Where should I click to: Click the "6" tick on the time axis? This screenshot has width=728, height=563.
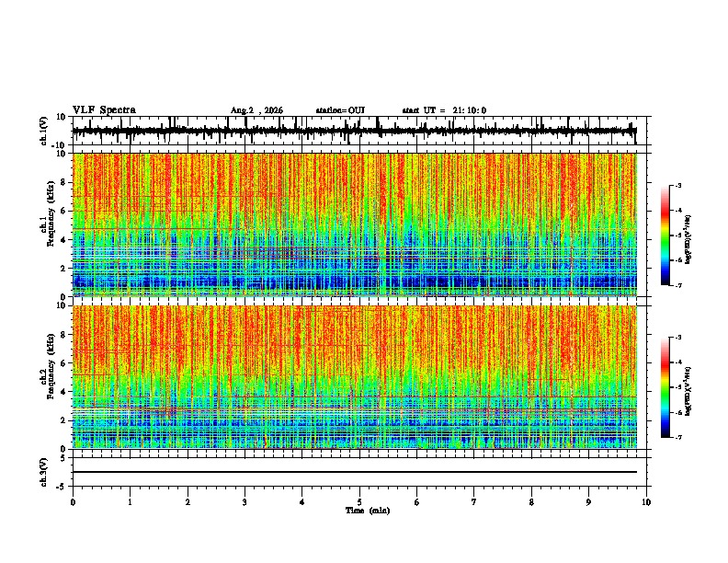point(417,502)
